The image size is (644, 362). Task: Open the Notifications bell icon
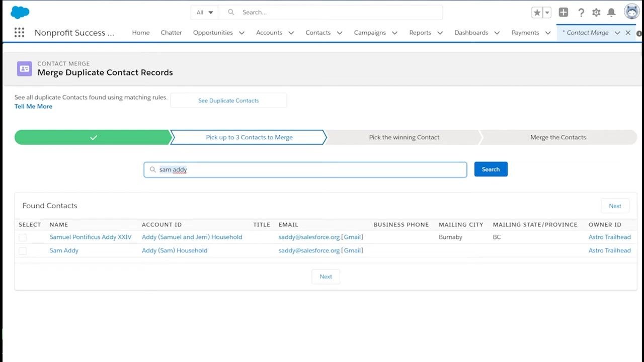pos(611,13)
